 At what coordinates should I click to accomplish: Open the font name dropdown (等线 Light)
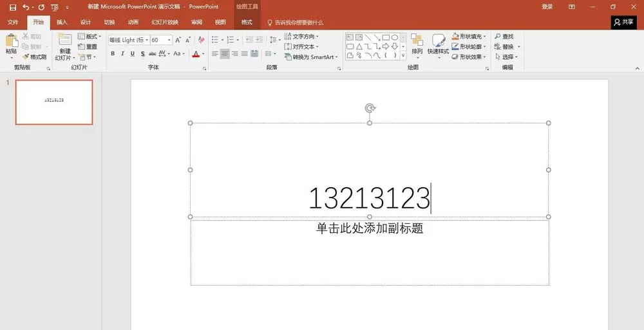(147, 40)
